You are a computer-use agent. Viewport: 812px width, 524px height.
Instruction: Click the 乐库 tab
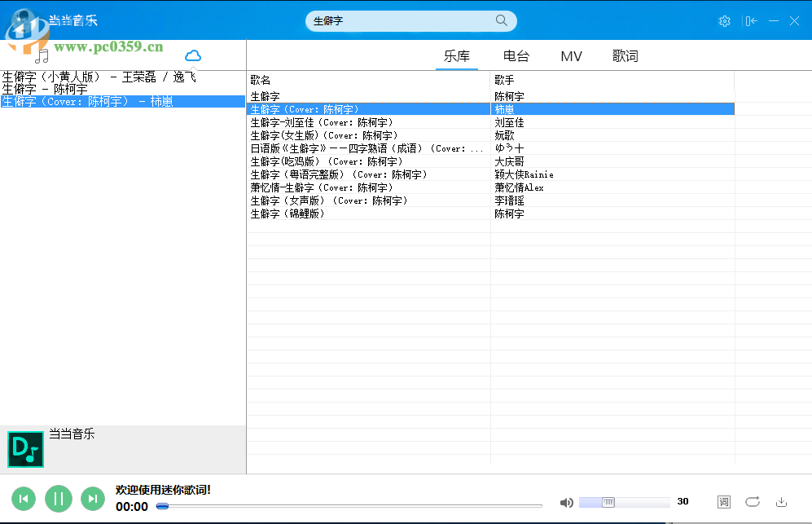click(x=457, y=55)
